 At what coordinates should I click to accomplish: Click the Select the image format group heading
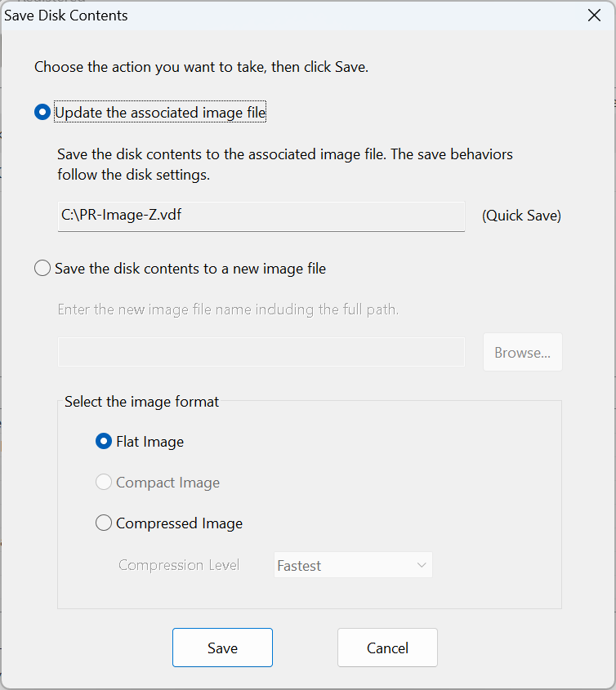pos(142,402)
